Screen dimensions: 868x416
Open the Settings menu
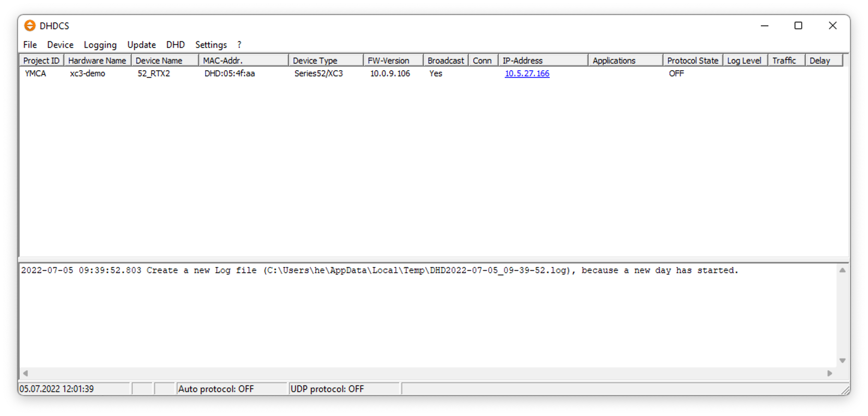211,45
